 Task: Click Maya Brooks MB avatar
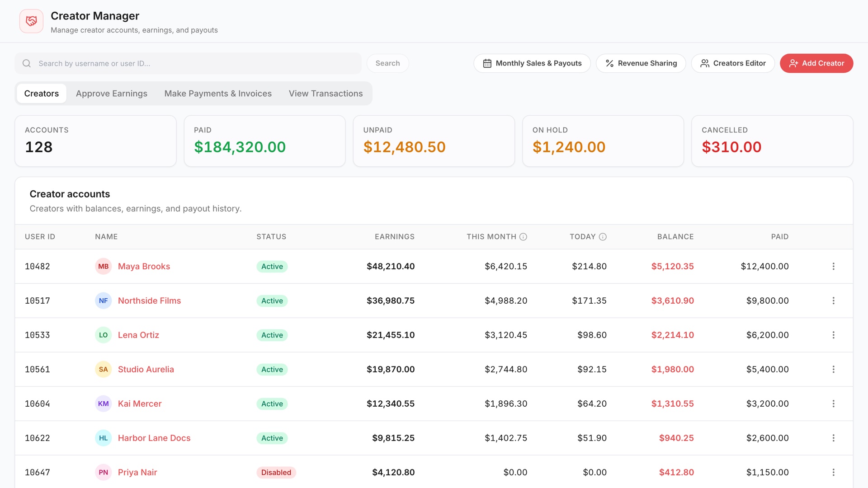pyautogui.click(x=103, y=267)
